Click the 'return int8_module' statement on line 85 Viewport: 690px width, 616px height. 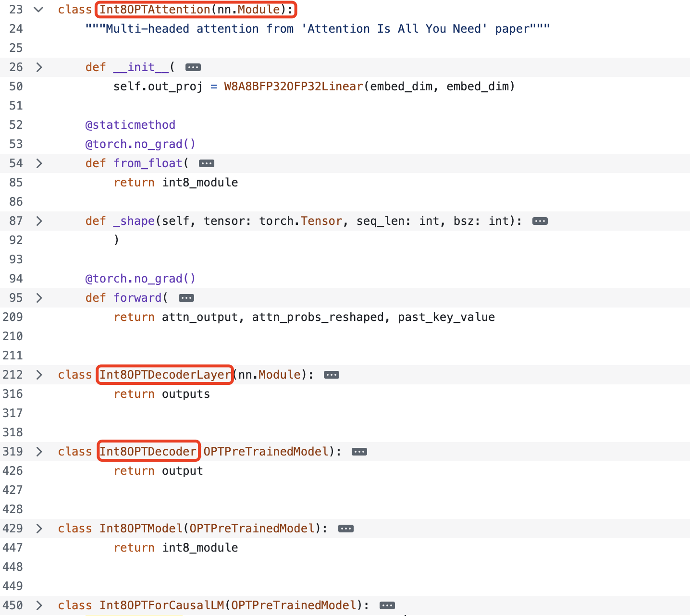point(176,183)
